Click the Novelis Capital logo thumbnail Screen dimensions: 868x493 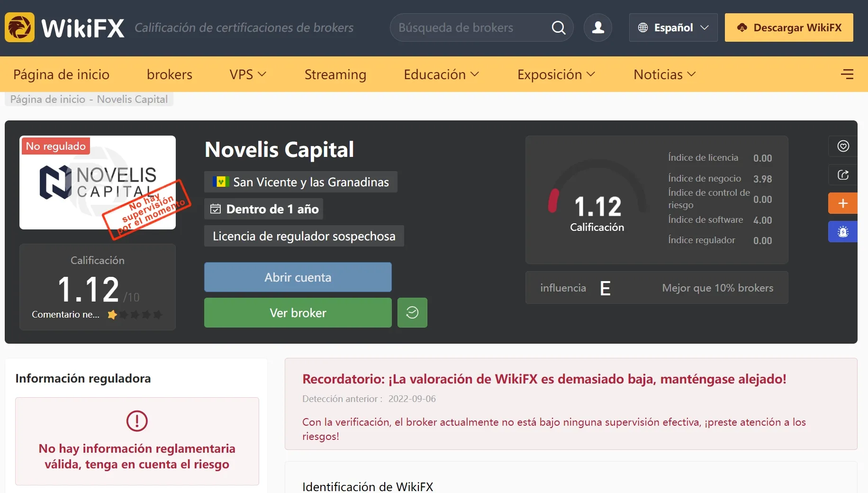tap(98, 183)
